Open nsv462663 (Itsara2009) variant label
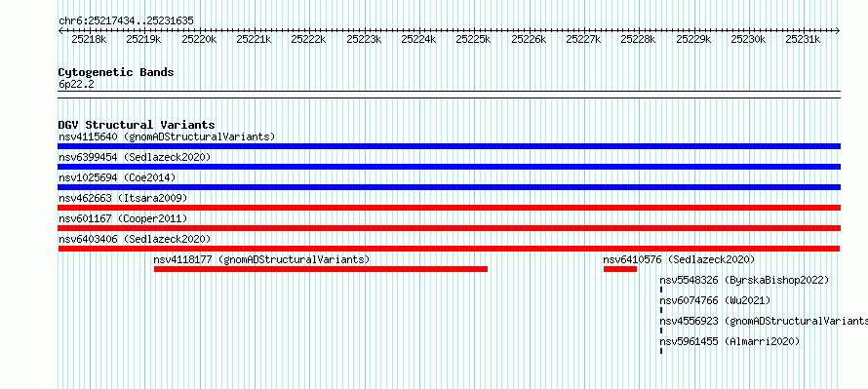The height and width of the screenshot is (389, 868). [123, 198]
